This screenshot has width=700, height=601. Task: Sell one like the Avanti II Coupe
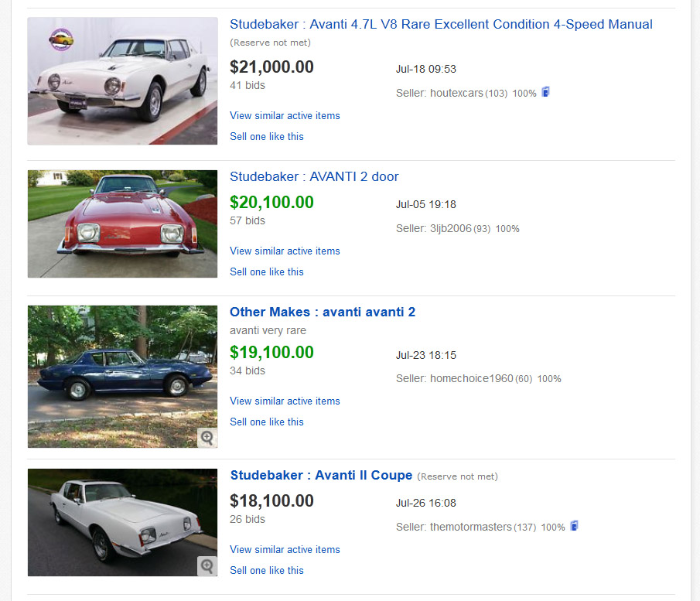[267, 571]
